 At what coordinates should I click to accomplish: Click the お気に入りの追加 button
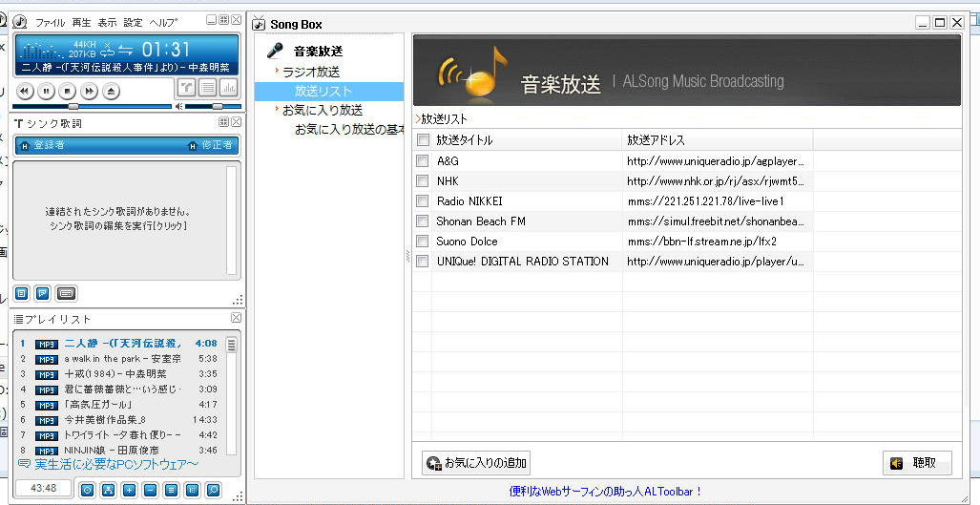pos(475,463)
